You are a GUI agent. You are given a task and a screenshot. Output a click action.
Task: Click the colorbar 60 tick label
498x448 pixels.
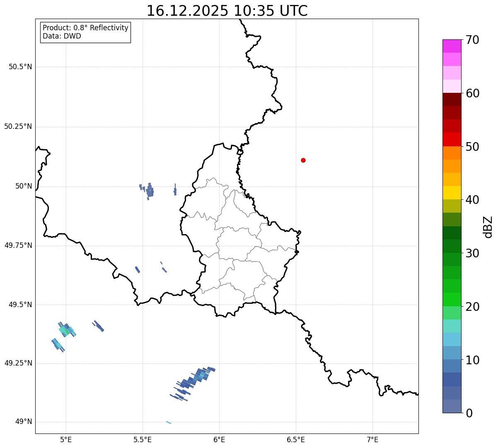coord(472,93)
